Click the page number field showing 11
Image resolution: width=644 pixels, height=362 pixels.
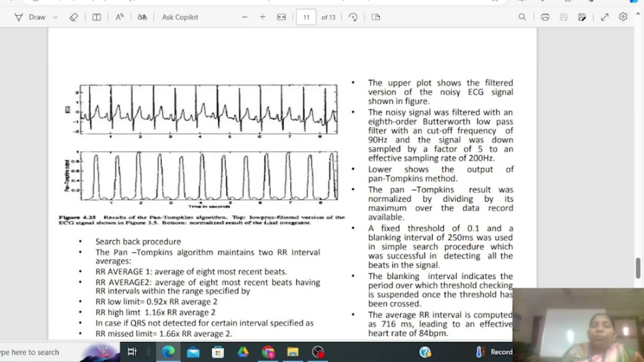tap(306, 17)
